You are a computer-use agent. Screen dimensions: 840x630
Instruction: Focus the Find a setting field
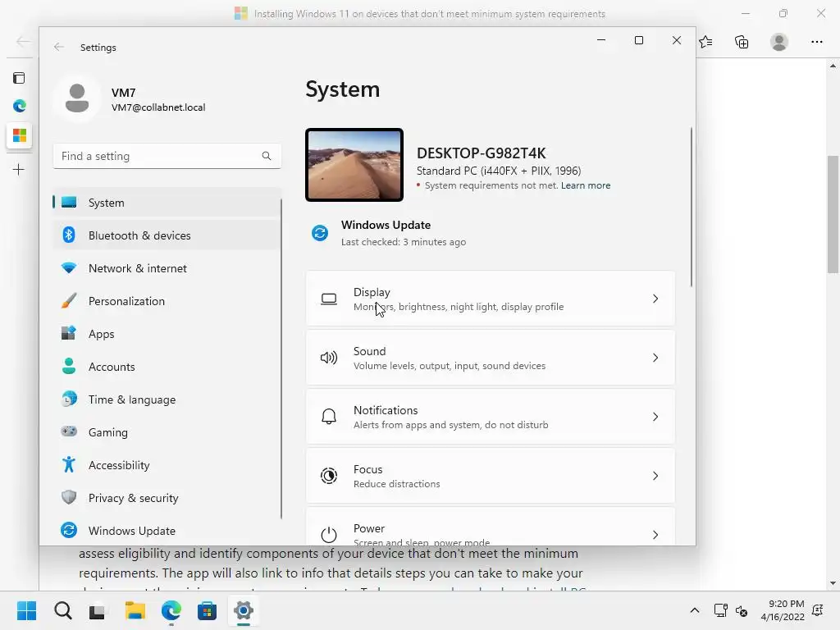pyautogui.click(x=167, y=156)
